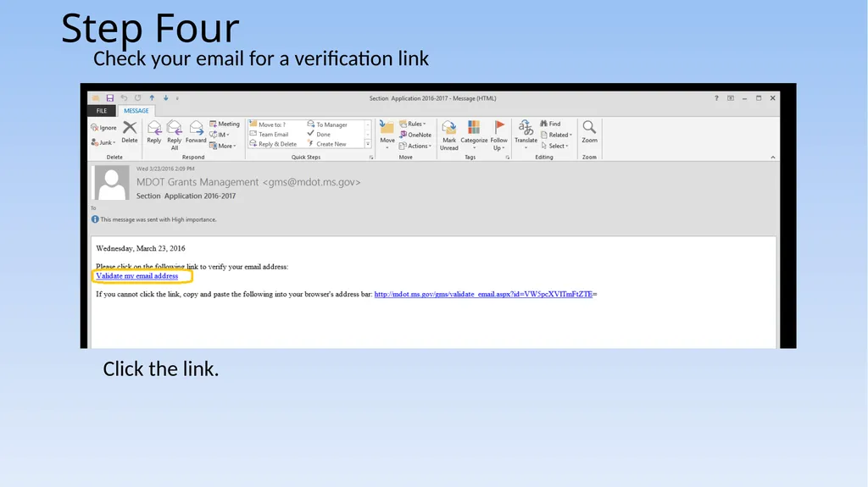Click Reply All in Respond group
Screen dimensions: 868x487
coord(175,135)
